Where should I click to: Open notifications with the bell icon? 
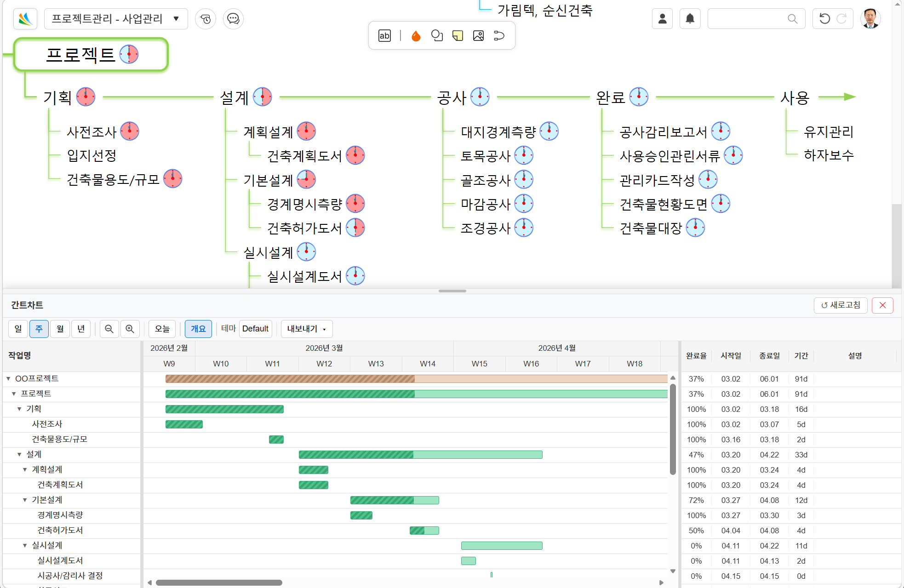pos(690,19)
